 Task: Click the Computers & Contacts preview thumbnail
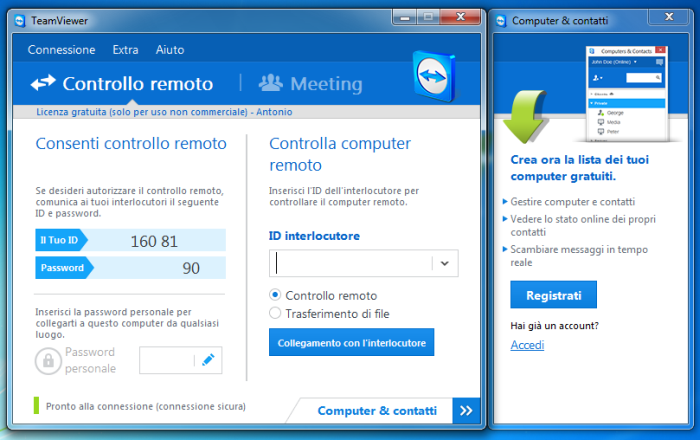[x=627, y=94]
